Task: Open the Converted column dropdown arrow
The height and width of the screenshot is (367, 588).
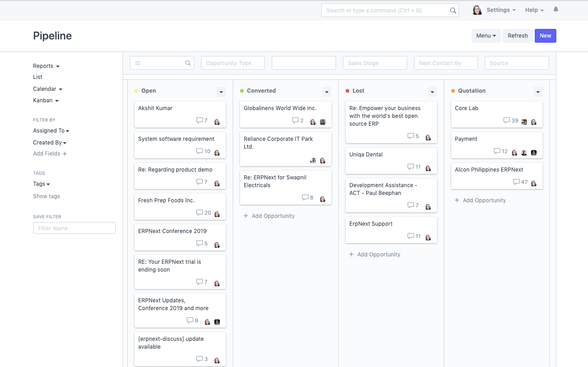Action: 327,92
